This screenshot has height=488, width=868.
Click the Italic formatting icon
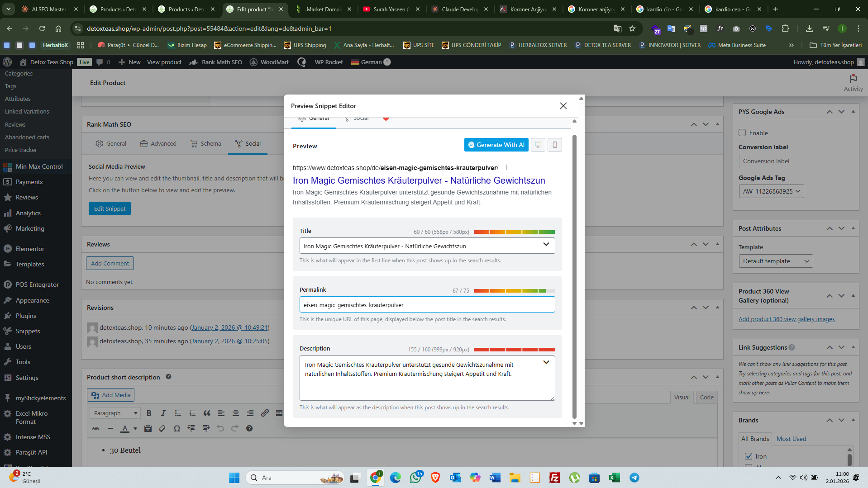pos(163,413)
